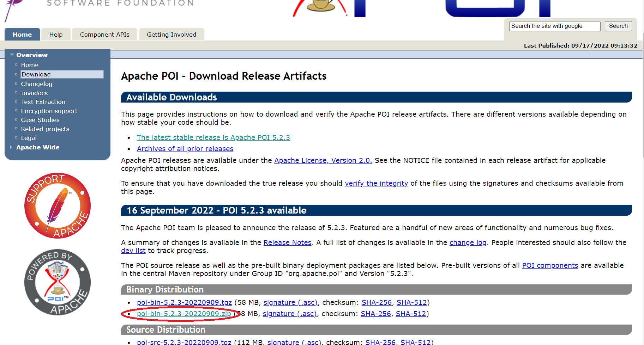Click the verify the integrity link
The width and height of the screenshot is (644, 345).
click(376, 183)
